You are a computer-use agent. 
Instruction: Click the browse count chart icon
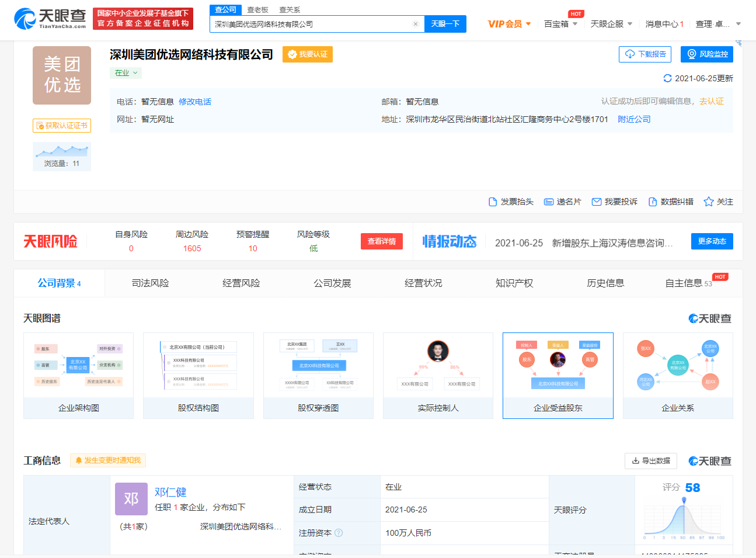pos(62,157)
